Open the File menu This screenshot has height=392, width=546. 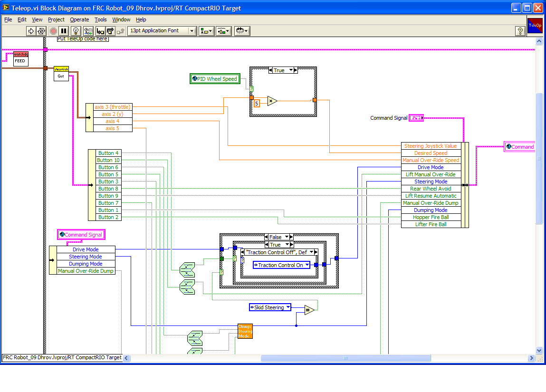coord(8,19)
